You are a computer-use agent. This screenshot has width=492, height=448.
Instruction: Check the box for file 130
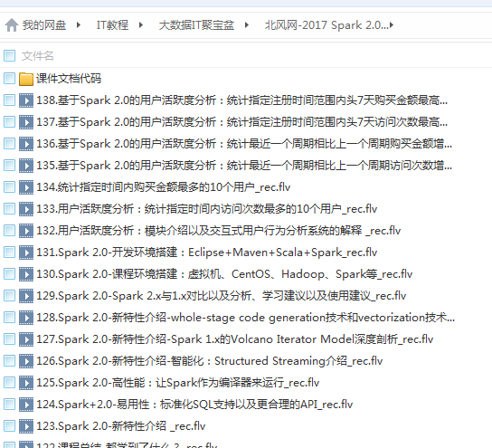tap(9, 274)
